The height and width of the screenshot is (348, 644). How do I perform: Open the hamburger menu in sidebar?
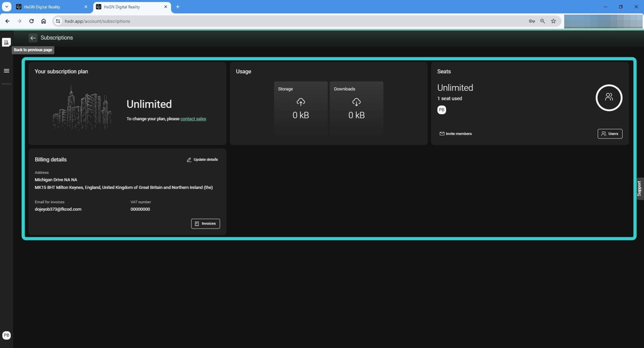point(6,71)
